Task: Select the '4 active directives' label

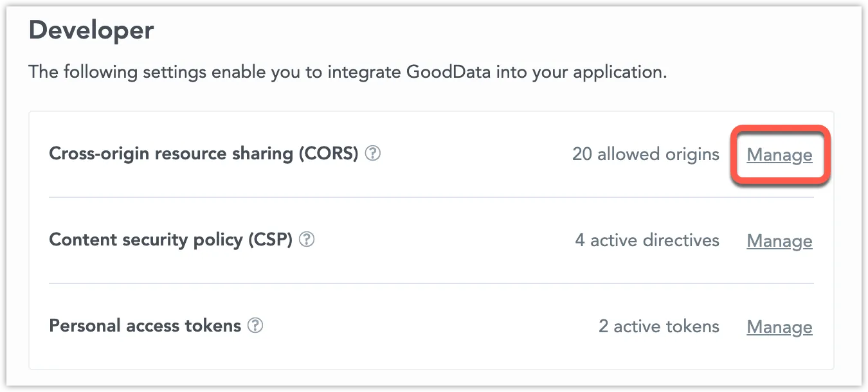Action: click(x=647, y=240)
